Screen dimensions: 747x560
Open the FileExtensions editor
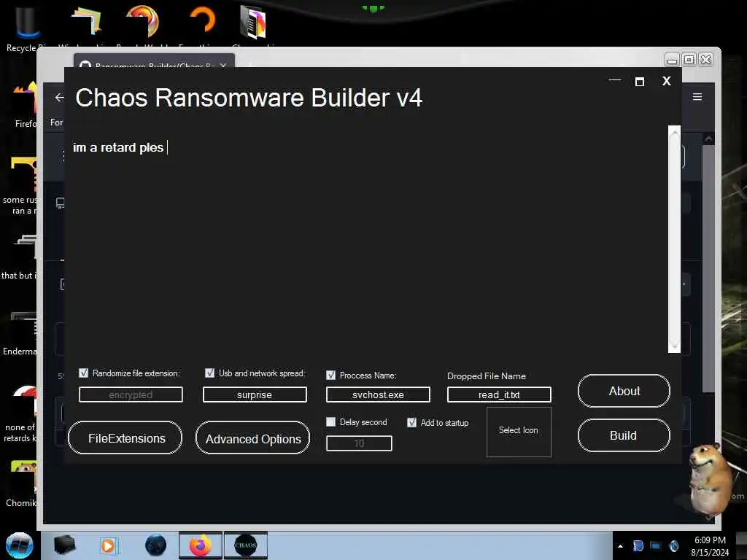point(125,438)
